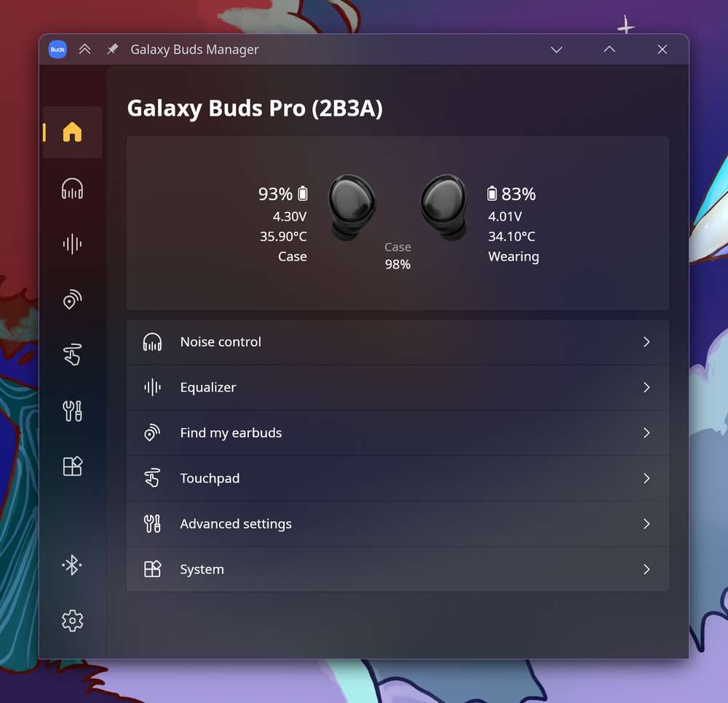This screenshot has width=728, height=703.
Task: Open the Bluetooth devices sidebar icon
Action: click(x=72, y=565)
